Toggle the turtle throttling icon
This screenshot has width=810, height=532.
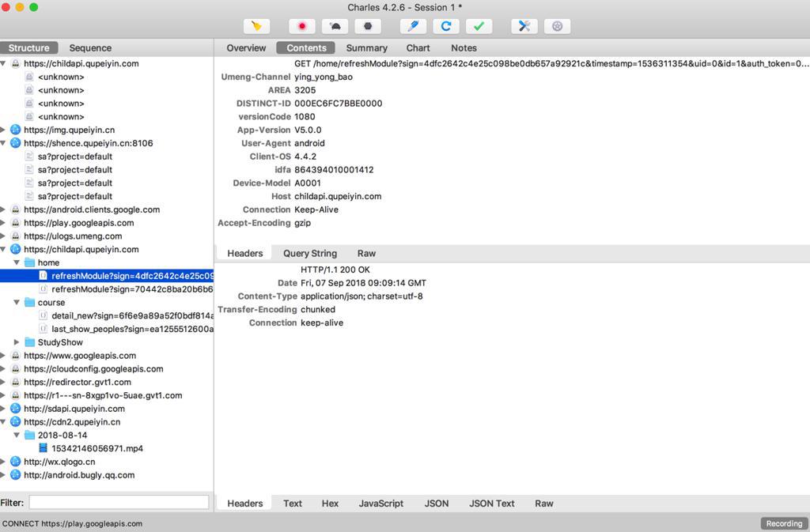click(x=335, y=26)
